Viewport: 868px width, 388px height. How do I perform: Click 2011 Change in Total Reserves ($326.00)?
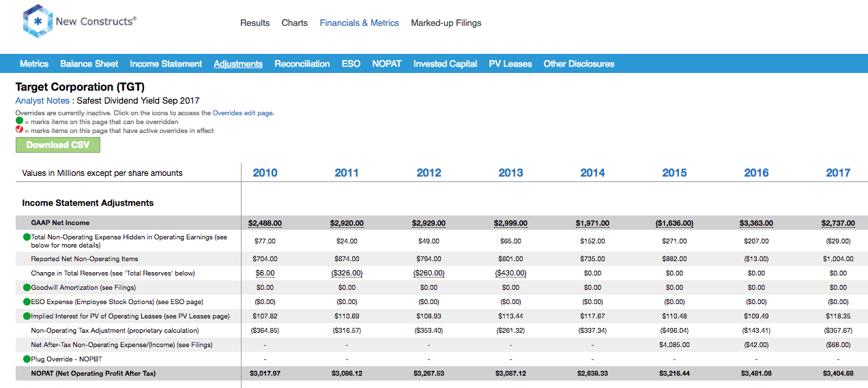pos(347,273)
